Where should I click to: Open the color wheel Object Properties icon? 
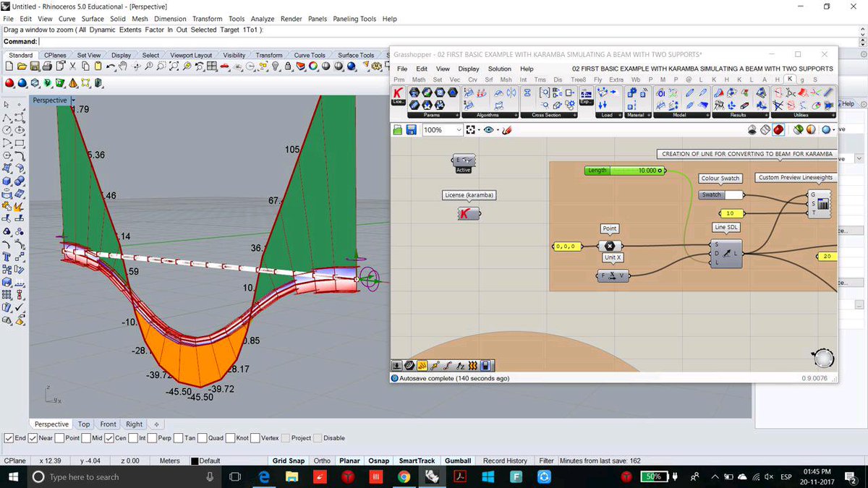pyautogui.click(x=312, y=66)
